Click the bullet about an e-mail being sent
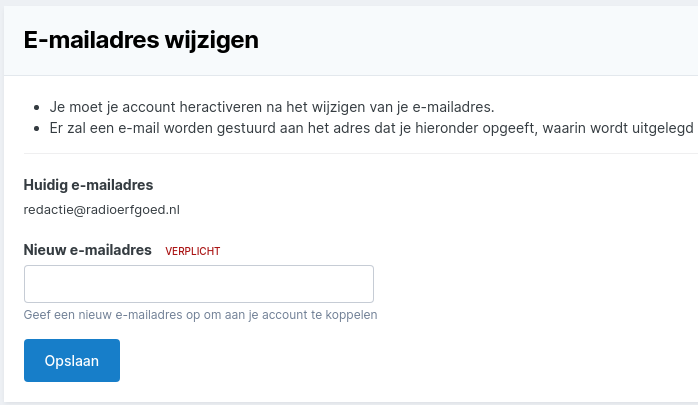The height and width of the screenshot is (405, 698). [370, 128]
